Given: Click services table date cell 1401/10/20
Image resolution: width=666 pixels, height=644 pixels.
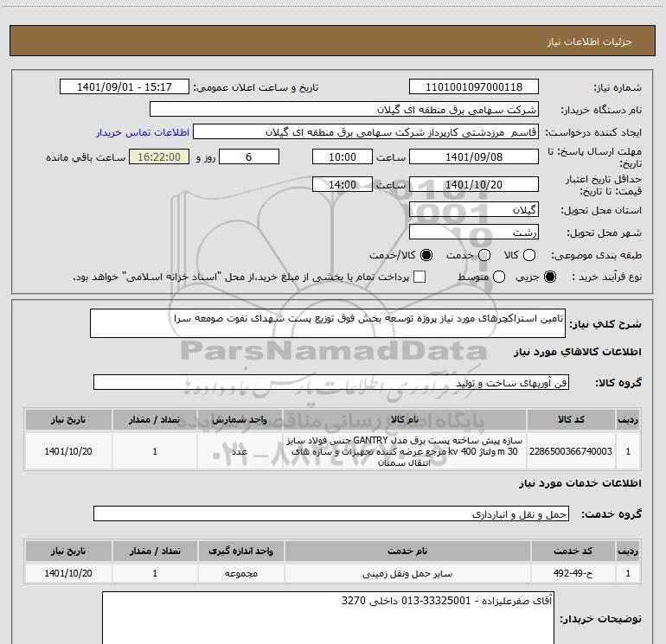Looking at the screenshot, I should [x=68, y=573].
